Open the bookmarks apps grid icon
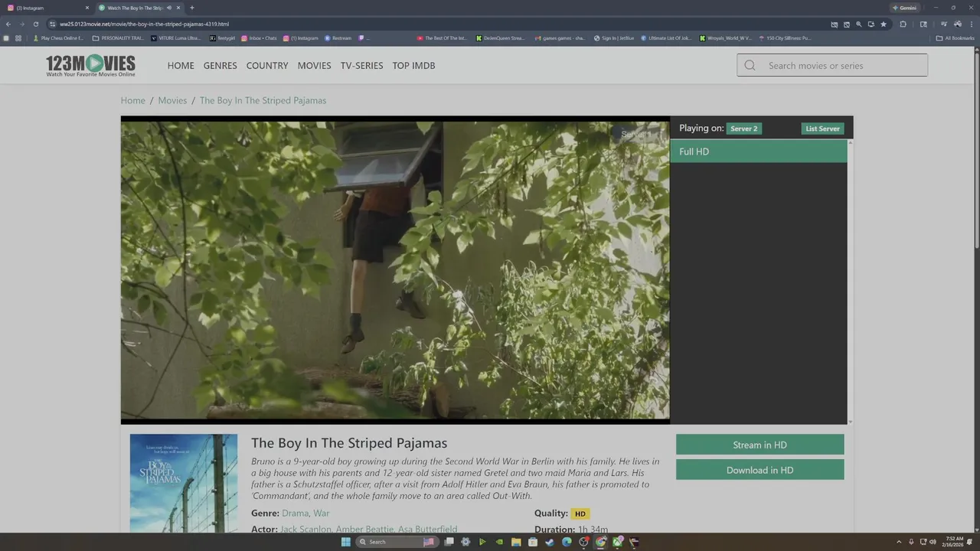 tap(18, 37)
